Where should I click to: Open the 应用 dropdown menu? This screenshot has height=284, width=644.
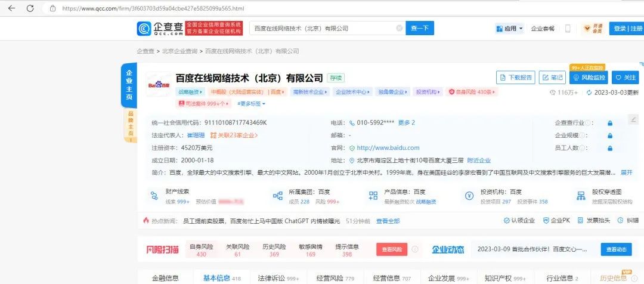510,29
